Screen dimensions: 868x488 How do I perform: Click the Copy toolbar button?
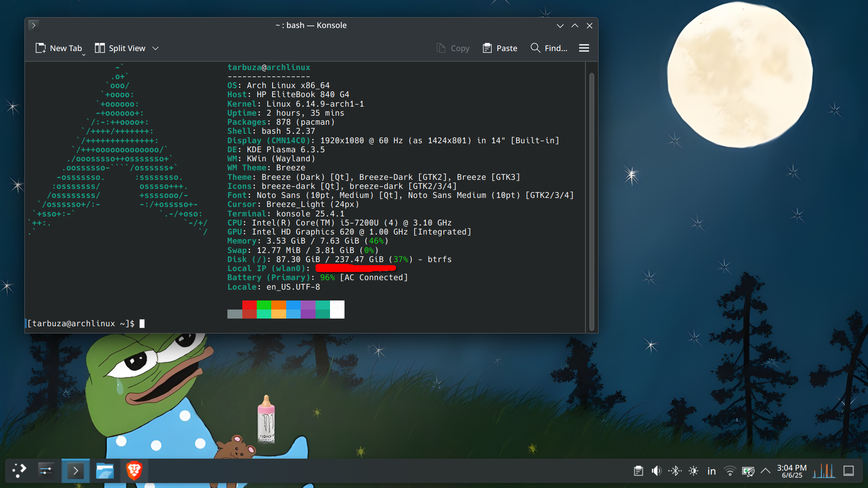click(x=453, y=48)
